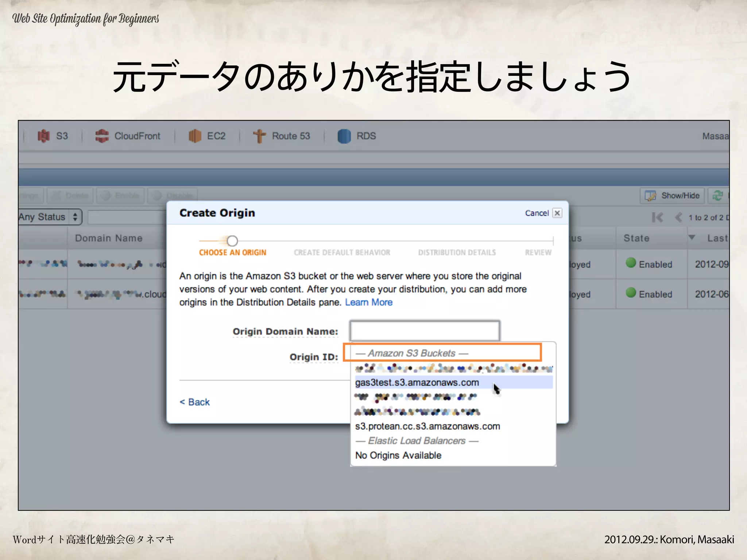Click the Enable toolbar button
Screen dimensions: 747x560
click(x=120, y=196)
